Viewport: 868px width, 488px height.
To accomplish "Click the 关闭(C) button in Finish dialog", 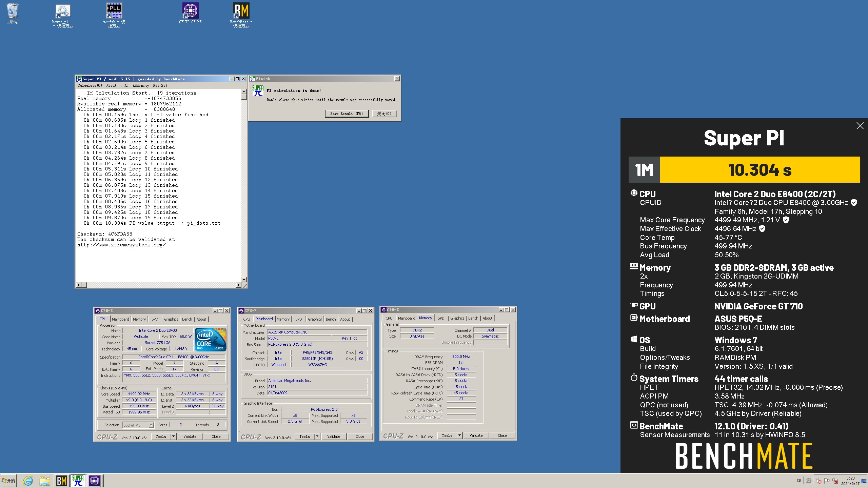I will 384,114.
